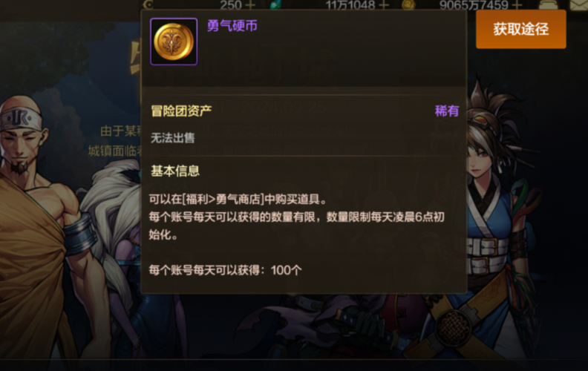Image resolution: width=588 pixels, height=371 pixels.
Task: Click the plus next to 9065万7459
Action: point(517,5)
